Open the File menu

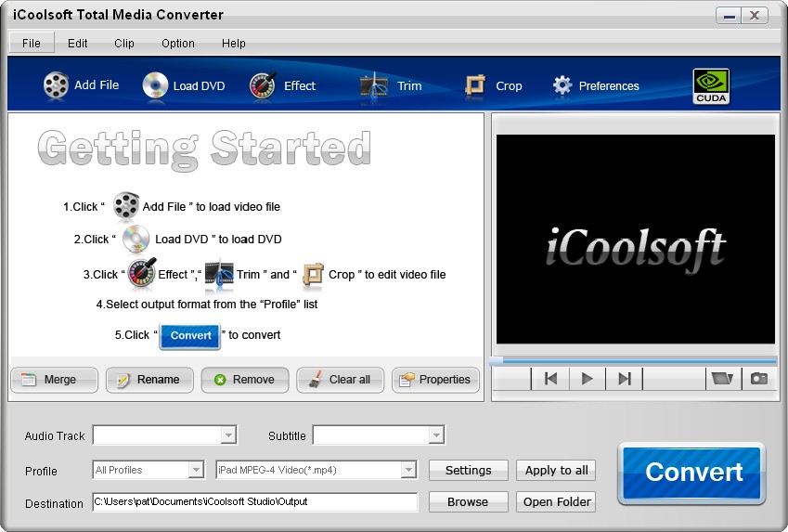[32, 44]
